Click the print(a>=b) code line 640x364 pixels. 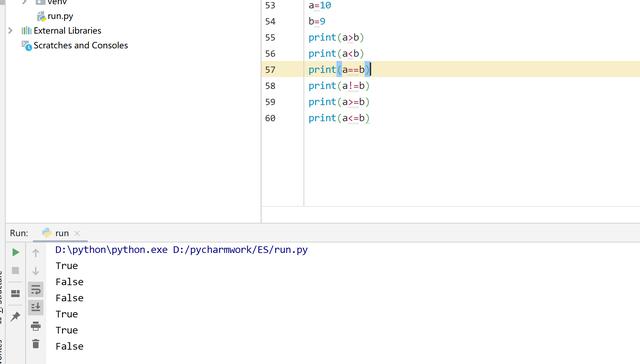click(x=339, y=102)
